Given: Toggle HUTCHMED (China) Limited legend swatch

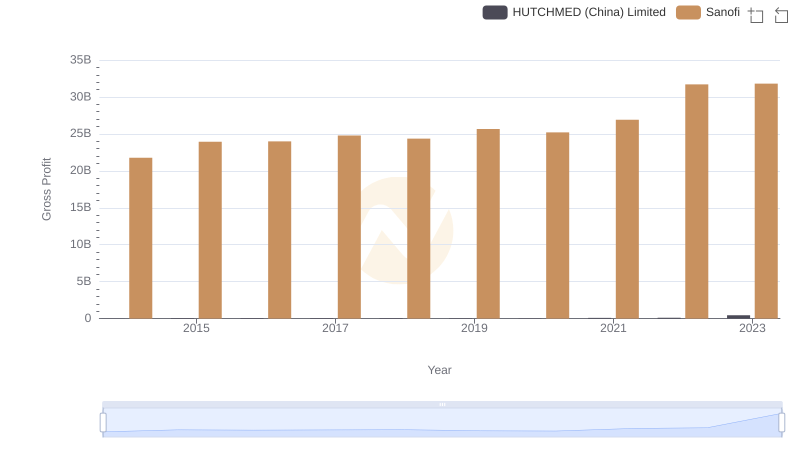Looking at the screenshot, I should pyautogui.click(x=495, y=12).
